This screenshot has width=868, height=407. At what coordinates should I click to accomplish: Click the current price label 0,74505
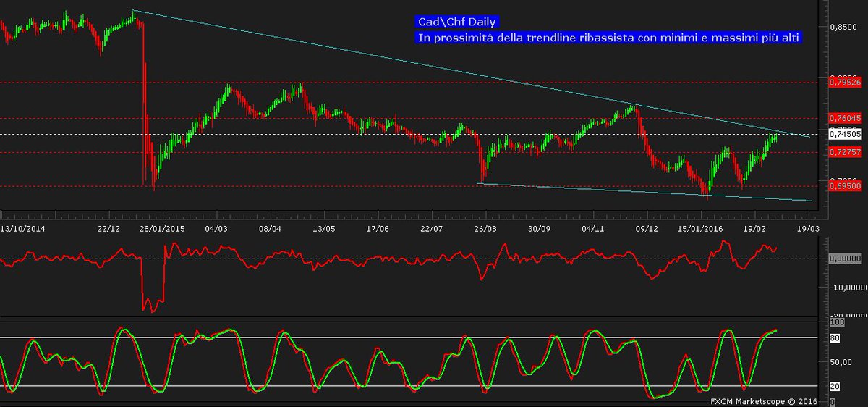coord(844,134)
